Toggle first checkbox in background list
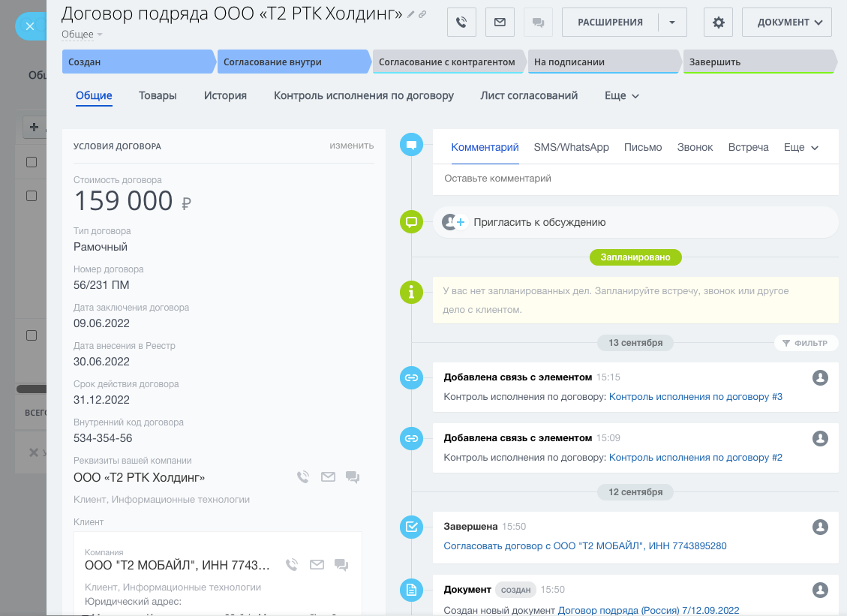Screen dimensions: 847x616 pyautogui.click(x=32, y=162)
